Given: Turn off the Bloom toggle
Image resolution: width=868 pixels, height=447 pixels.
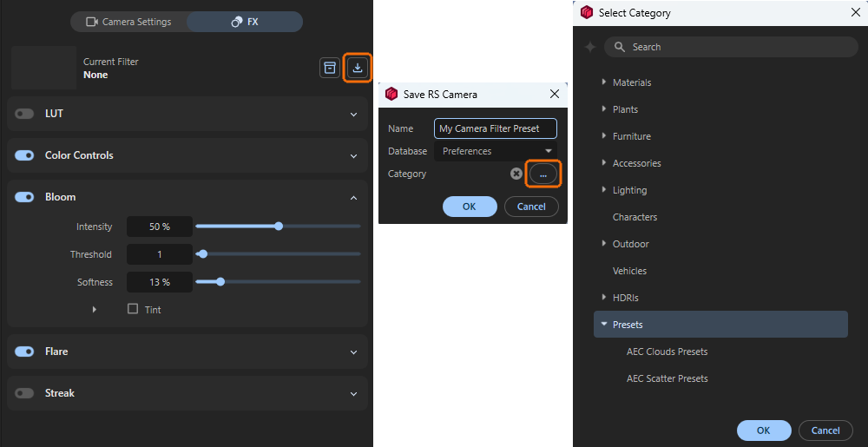Looking at the screenshot, I should coord(24,197).
